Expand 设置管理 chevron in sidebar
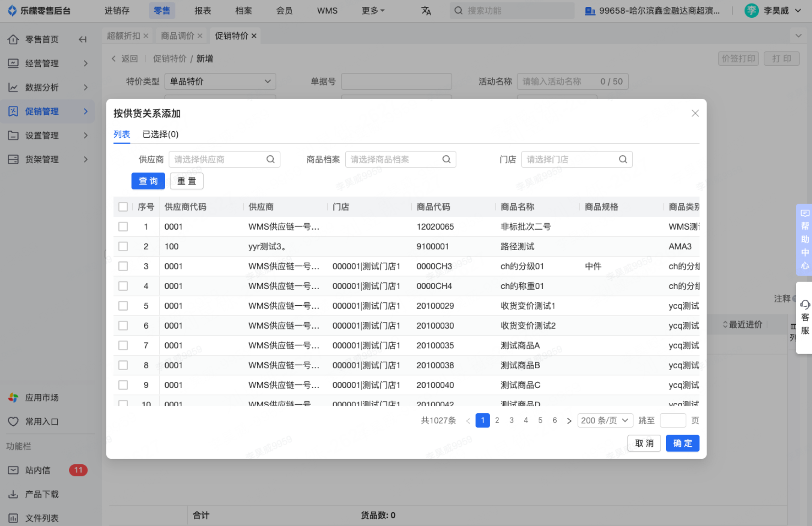 pyautogui.click(x=85, y=135)
